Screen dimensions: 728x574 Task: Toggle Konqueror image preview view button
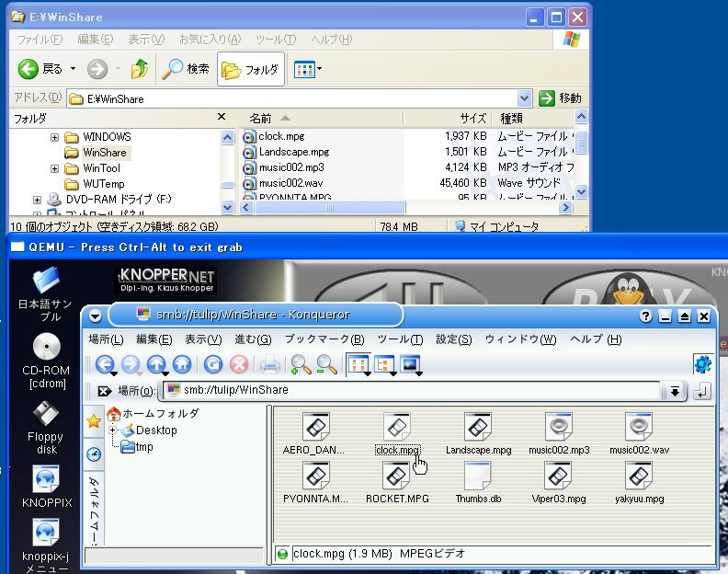[x=411, y=365]
